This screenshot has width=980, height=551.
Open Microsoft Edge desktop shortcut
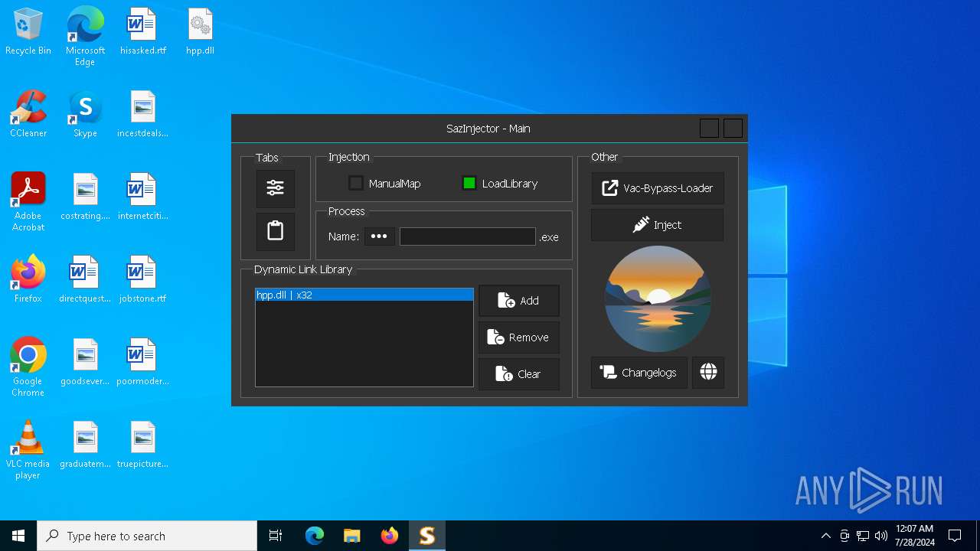[85, 37]
